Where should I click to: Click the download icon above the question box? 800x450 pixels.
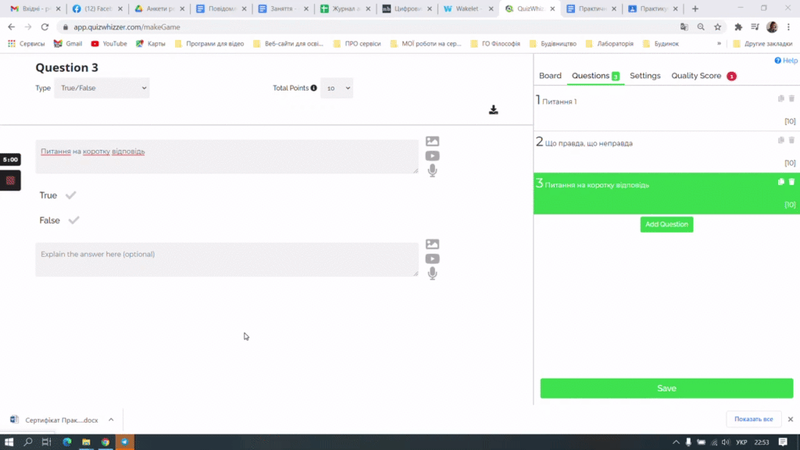pos(493,110)
